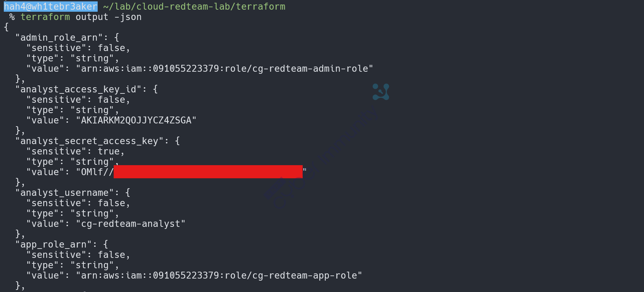Screen dimensions: 644x292
Task: Click the percent prompt symbol
Action: pos(12,17)
